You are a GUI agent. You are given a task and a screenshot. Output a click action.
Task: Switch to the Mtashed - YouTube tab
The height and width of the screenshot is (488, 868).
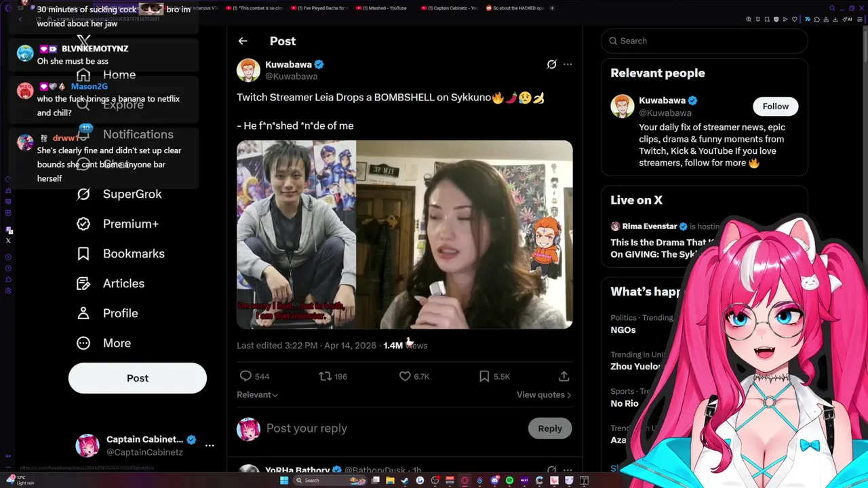click(x=387, y=8)
